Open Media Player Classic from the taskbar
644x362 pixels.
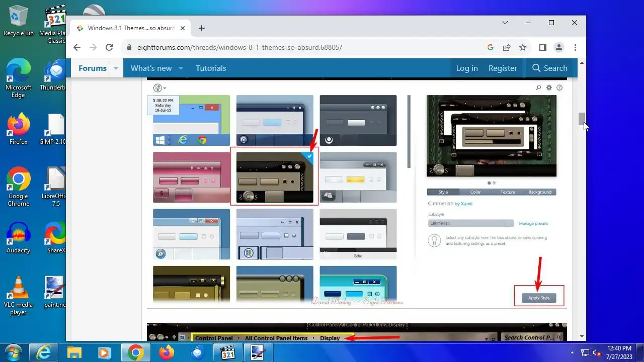(x=227, y=353)
